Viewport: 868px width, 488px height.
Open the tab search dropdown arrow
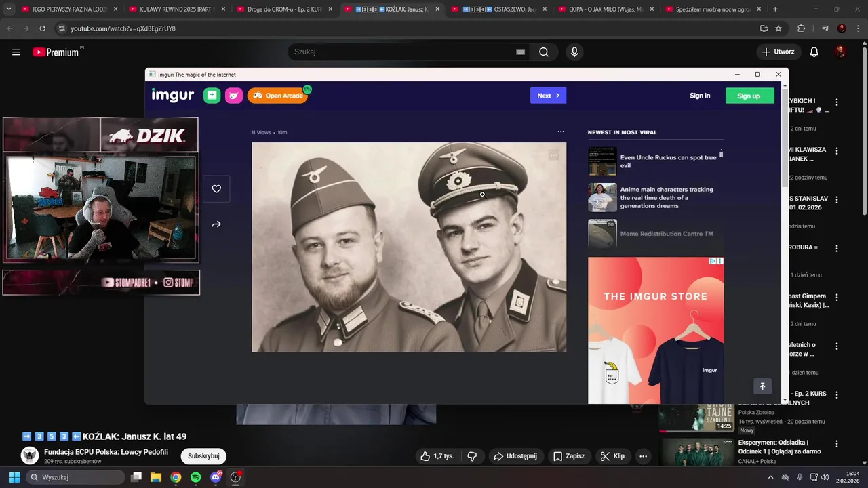[x=9, y=9]
